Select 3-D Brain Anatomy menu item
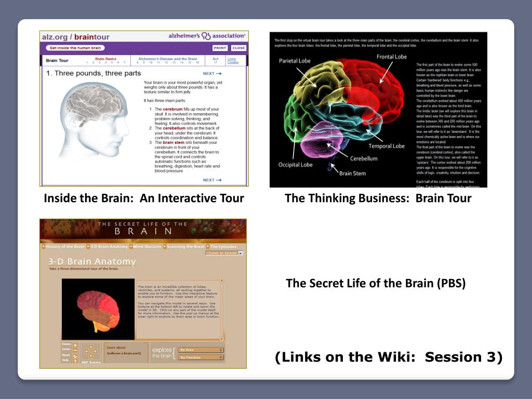 [109, 246]
